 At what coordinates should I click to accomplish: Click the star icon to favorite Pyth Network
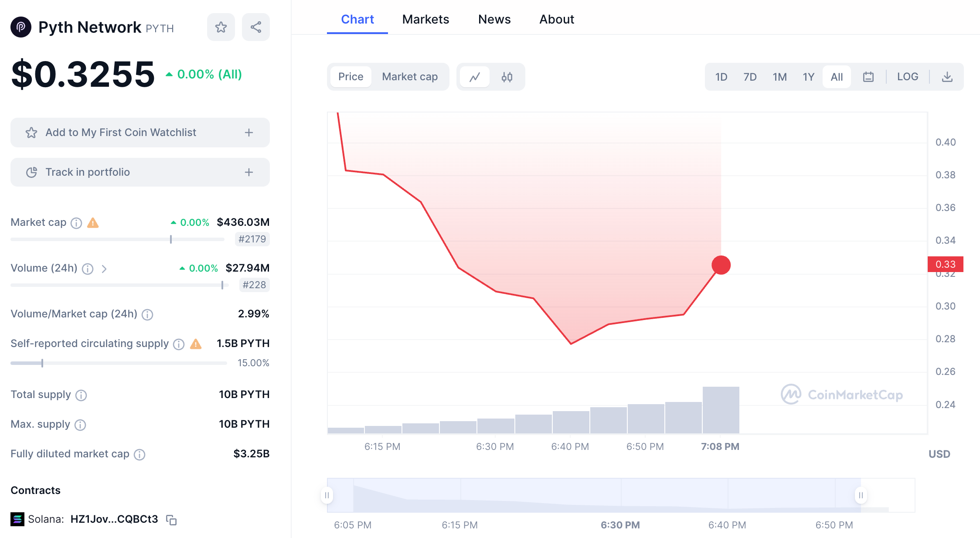(221, 27)
